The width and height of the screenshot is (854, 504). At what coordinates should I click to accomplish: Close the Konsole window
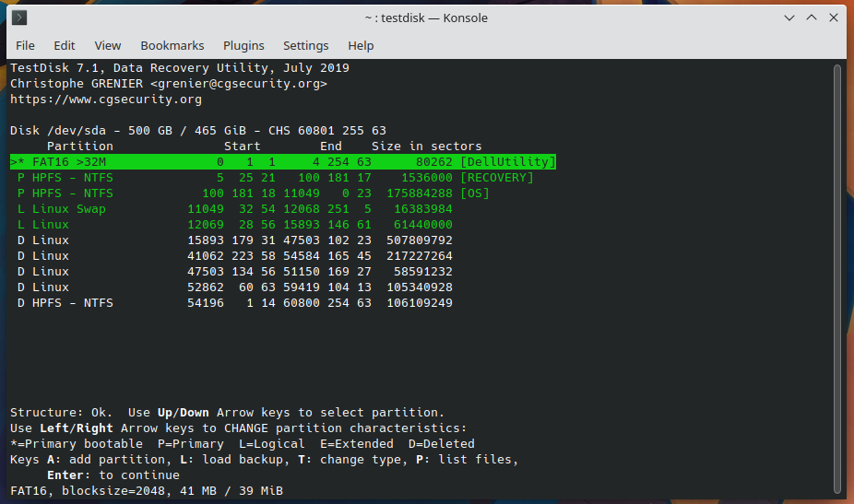pos(834,18)
